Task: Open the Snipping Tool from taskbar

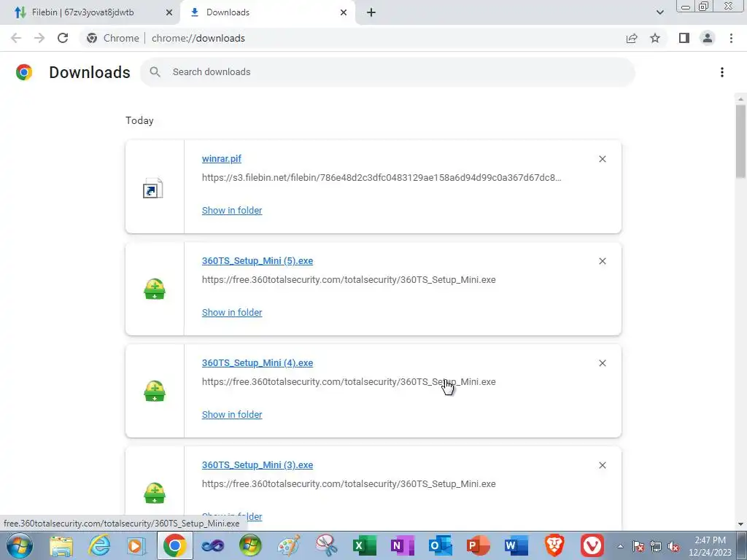Action: [326, 545]
